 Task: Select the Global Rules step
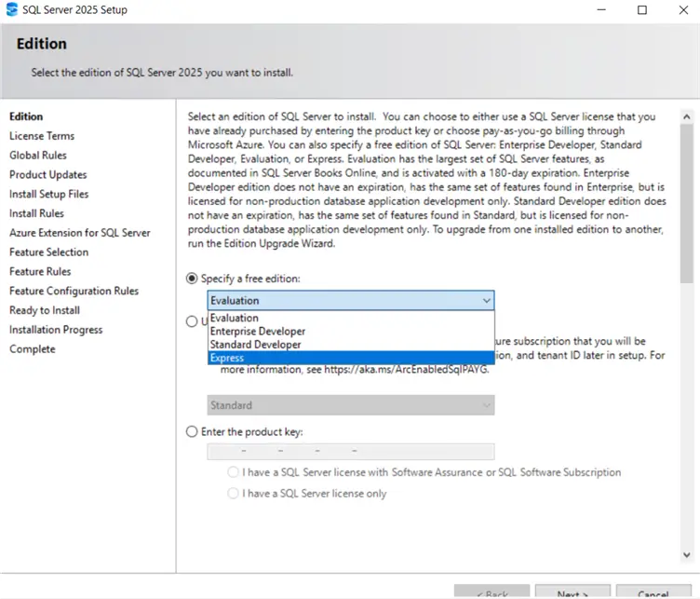tap(38, 156)
